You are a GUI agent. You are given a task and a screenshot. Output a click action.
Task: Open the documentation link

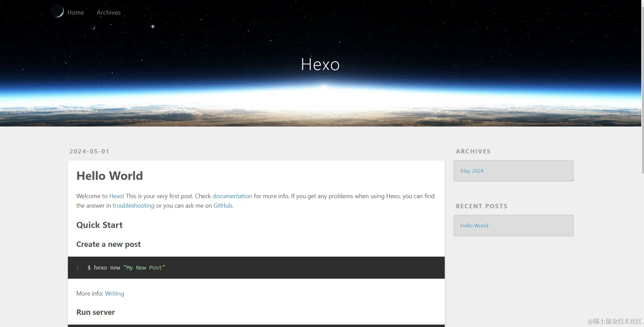[232, 196]
